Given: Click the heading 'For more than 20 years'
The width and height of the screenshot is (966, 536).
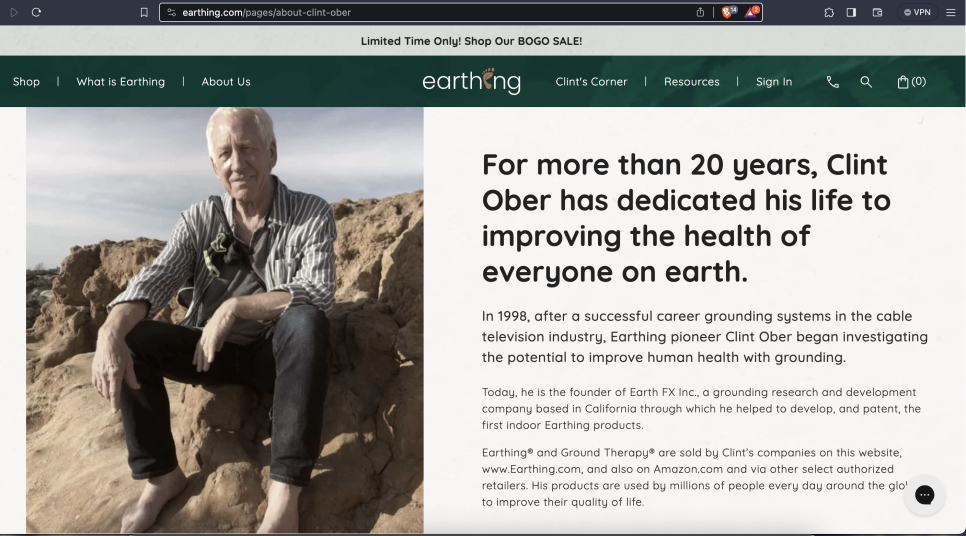Looking at the screenshot, I should (686, 218).
